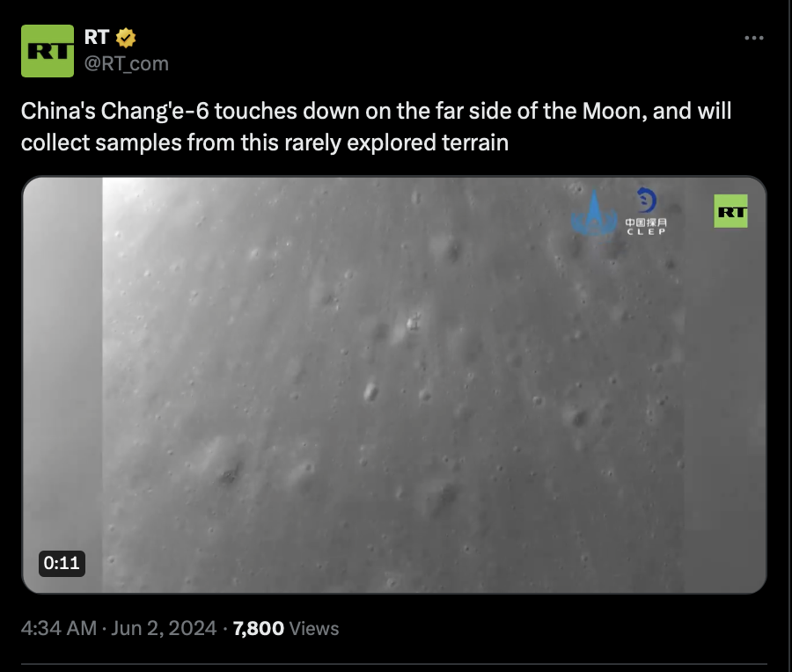
Task: Click the tweet's second line about collecting samples
Action: point(264,142)
